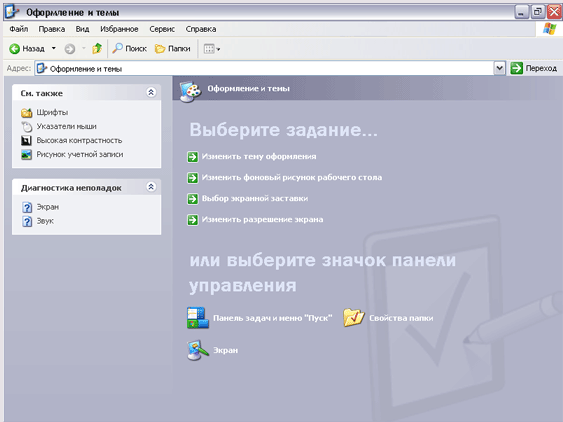Click arrow icon beside Изменить разрешение экрана
The height and width of the screenshot is (422, 563).
tap(193, 220)
